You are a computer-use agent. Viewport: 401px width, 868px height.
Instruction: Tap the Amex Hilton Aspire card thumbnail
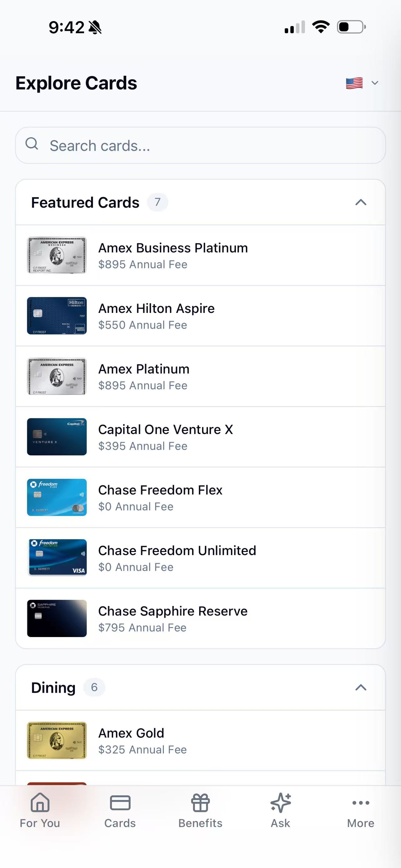[57, 316]
